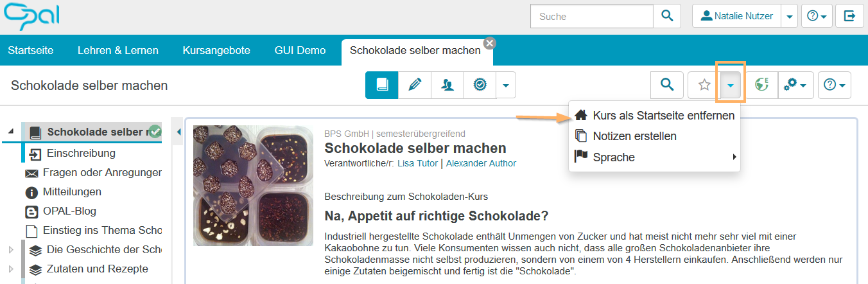Image resolution: width=868 pixels, height=284 pixels.
Task: Expand the Zutaten und Rezepte tree node
Action: 10,269
